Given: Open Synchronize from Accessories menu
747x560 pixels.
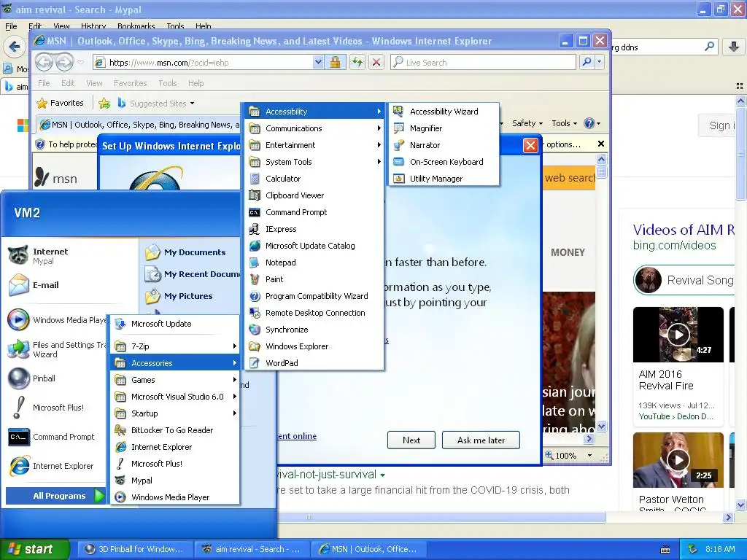Looking at the screenshot, I should (314, 330).
